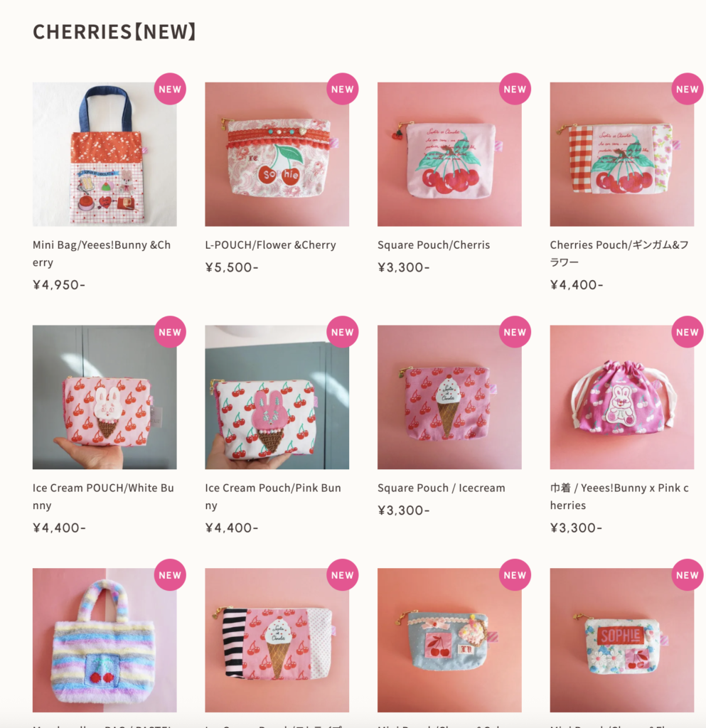
Task: Click the NEW badge on the drawstring bunny bag
Action: [687, 331]
